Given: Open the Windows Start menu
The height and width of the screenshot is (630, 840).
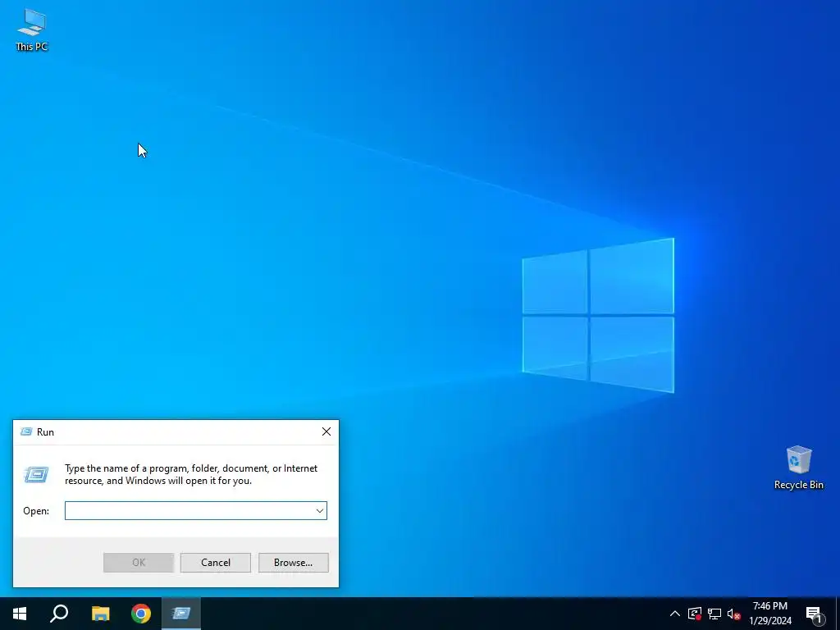Looking at the screenshot, I should click(20, 614).
